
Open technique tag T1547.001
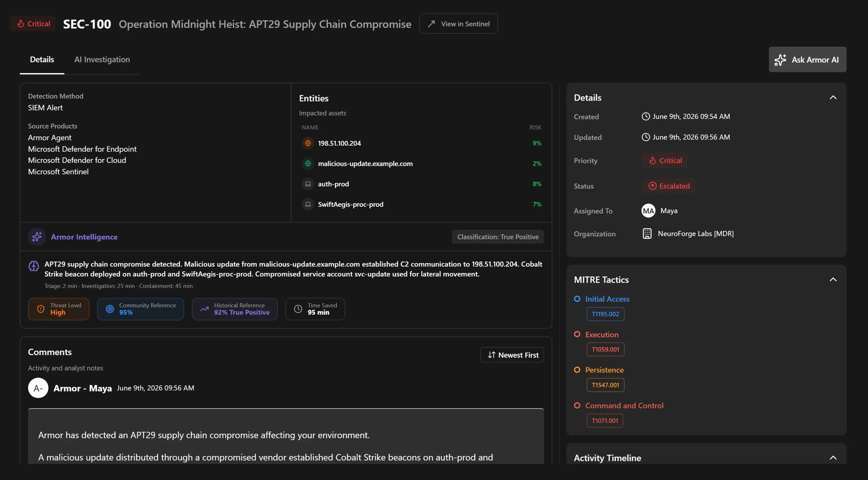click(x=605, y=385)
